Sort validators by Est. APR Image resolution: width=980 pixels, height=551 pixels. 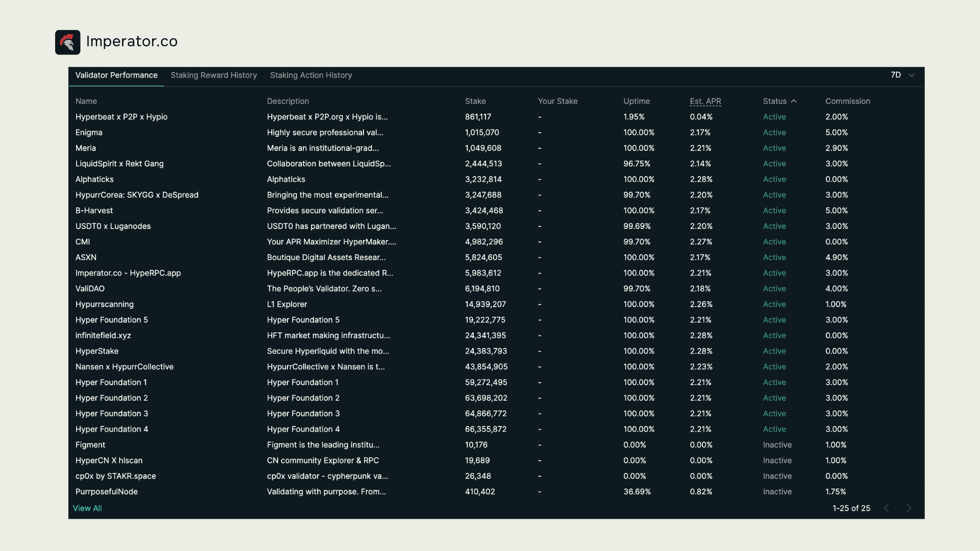coord(705,101)
